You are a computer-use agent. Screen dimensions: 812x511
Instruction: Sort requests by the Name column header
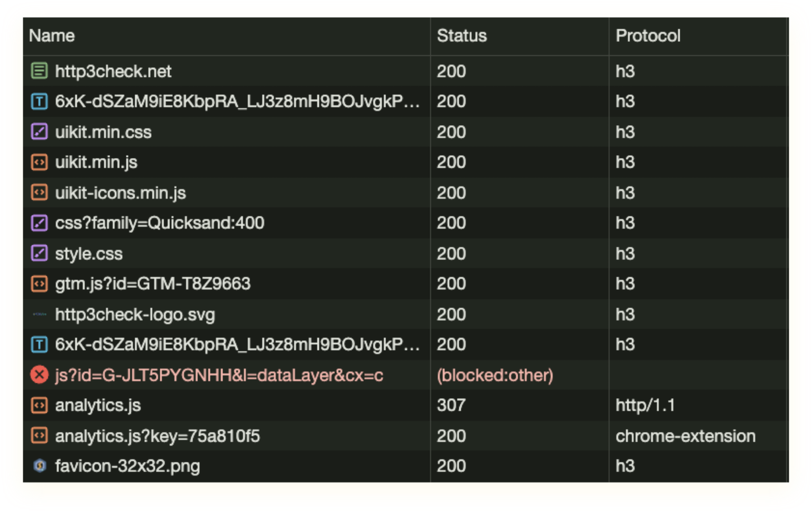52,35
